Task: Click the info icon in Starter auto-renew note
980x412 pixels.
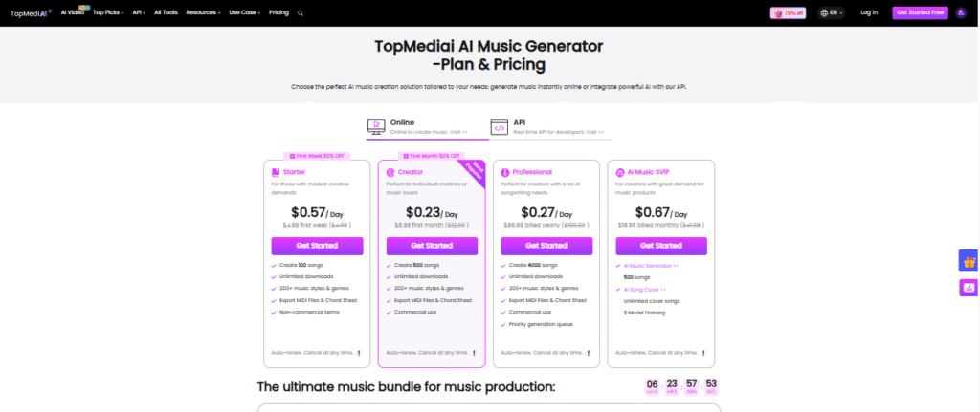Action: tap(359, 353)
